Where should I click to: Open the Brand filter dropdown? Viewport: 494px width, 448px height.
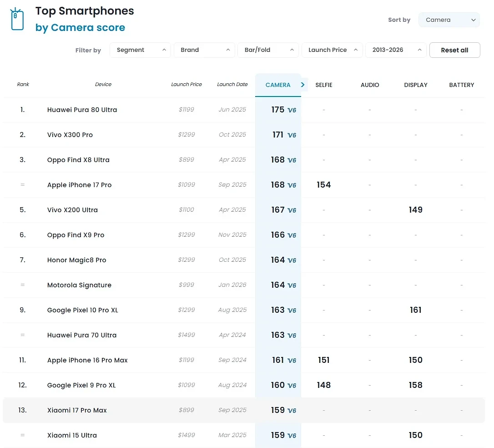(204, 50)
